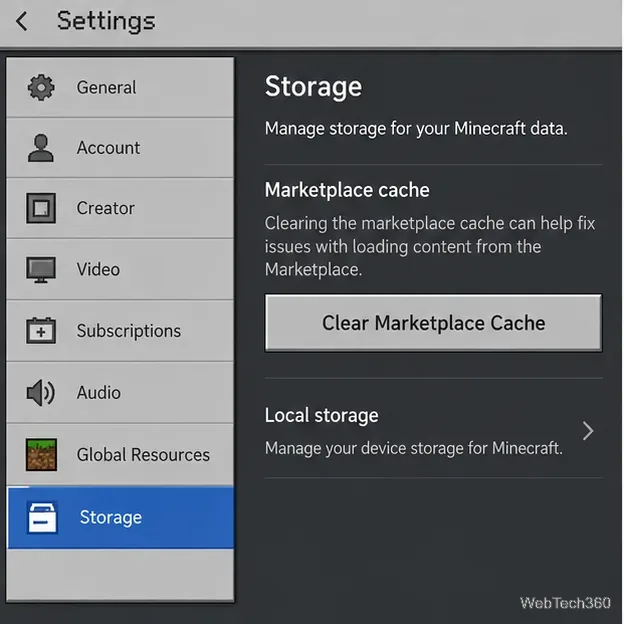The image size is (624, 624).
Task: Click the Video monitor icon
Action: pyautogui.click(x=41, y=270)
